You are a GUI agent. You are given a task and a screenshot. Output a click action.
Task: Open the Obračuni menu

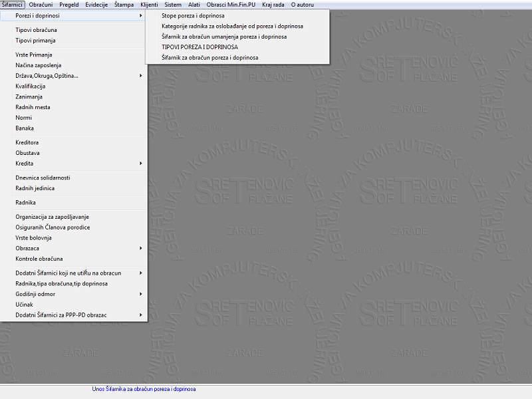click(41, 5)
